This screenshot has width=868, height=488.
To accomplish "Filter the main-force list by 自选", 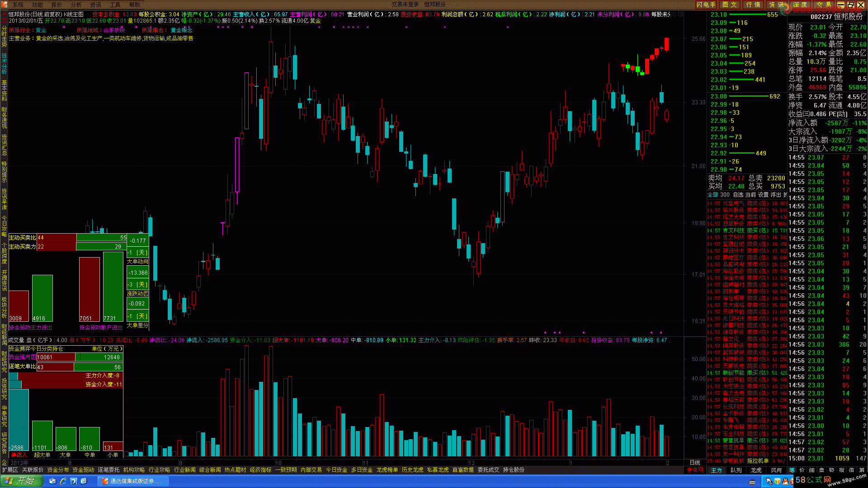I will coord(738,195).
